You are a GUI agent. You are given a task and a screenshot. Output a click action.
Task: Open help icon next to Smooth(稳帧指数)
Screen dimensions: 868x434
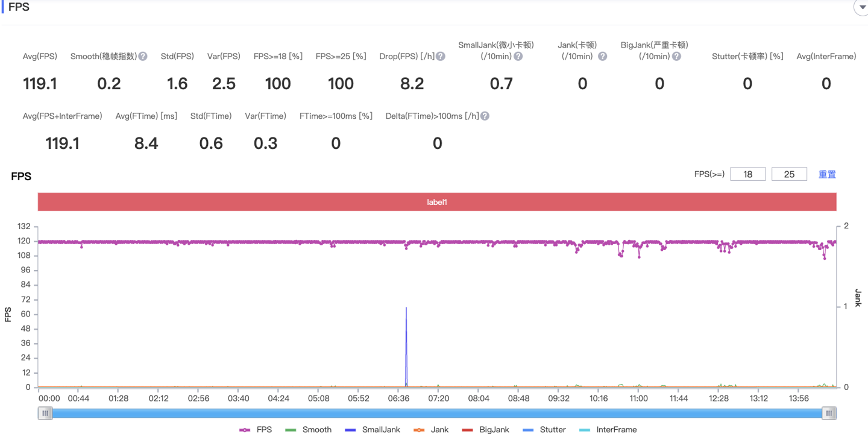click(143, 56)
